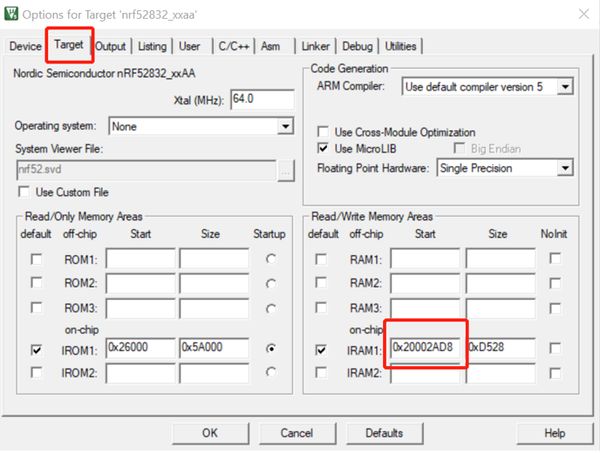The height and width of the screenshot is (453, 600).
Task: Click the Xtal (MHz) field
Action: click(x=262, y=99)
